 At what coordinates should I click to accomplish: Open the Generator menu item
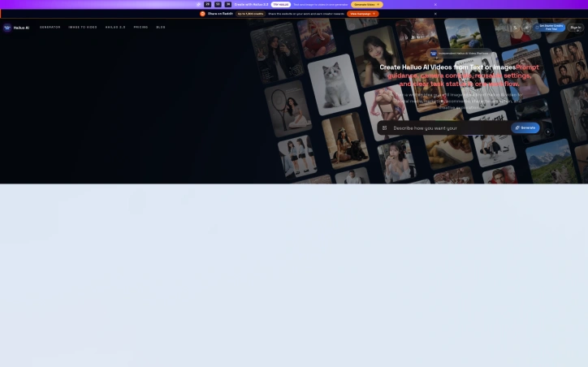(x=50, y=28)
